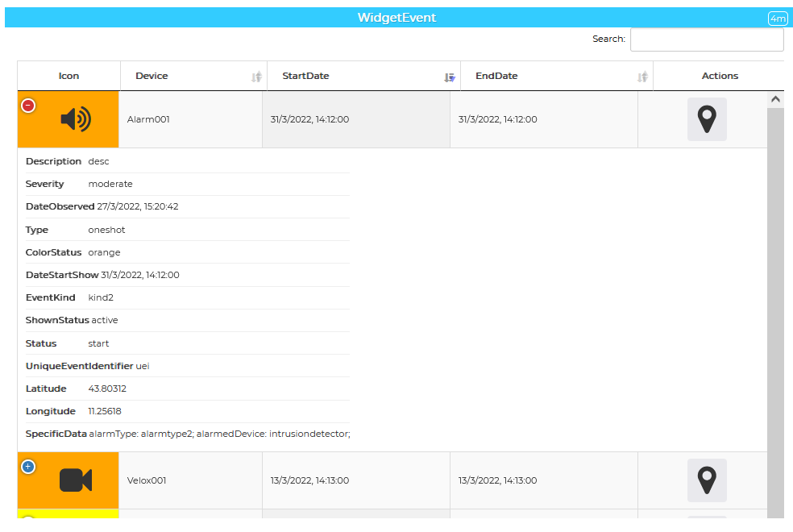Collapse the Alarm001 row details
Screen dimensions: 793x532
click(28, 106)
